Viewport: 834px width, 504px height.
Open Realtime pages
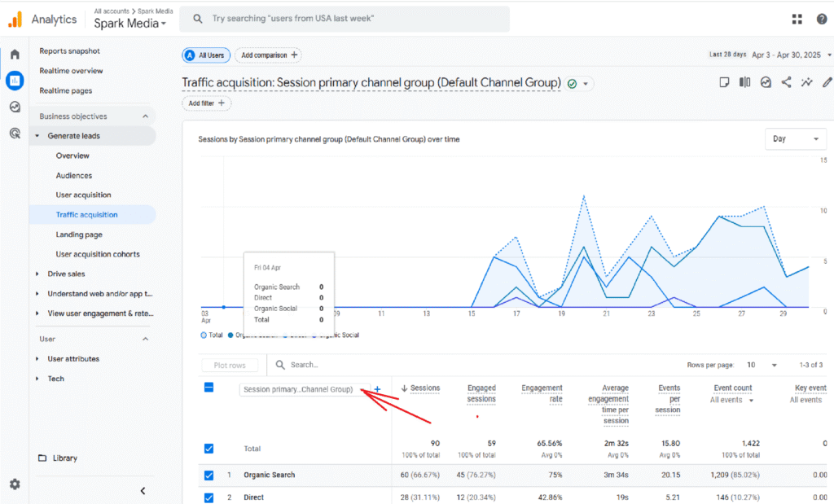(x=65, y=91)
